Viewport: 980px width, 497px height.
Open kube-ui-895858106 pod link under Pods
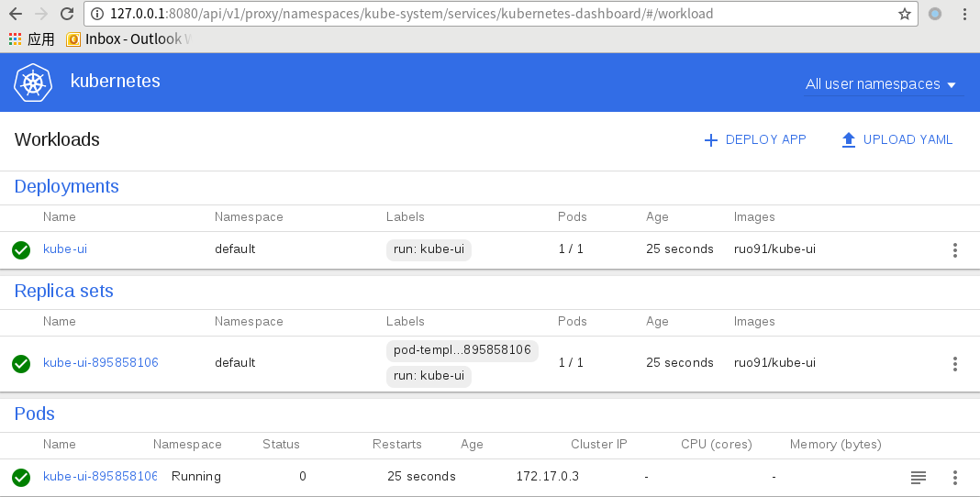(x=99, y=477)
